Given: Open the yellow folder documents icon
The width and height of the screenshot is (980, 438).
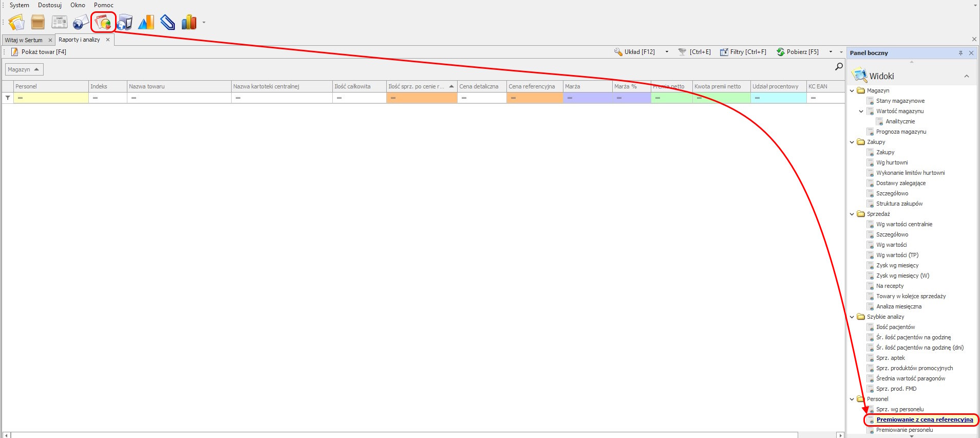Looking at the screenshot, I should tap(16, 23).
